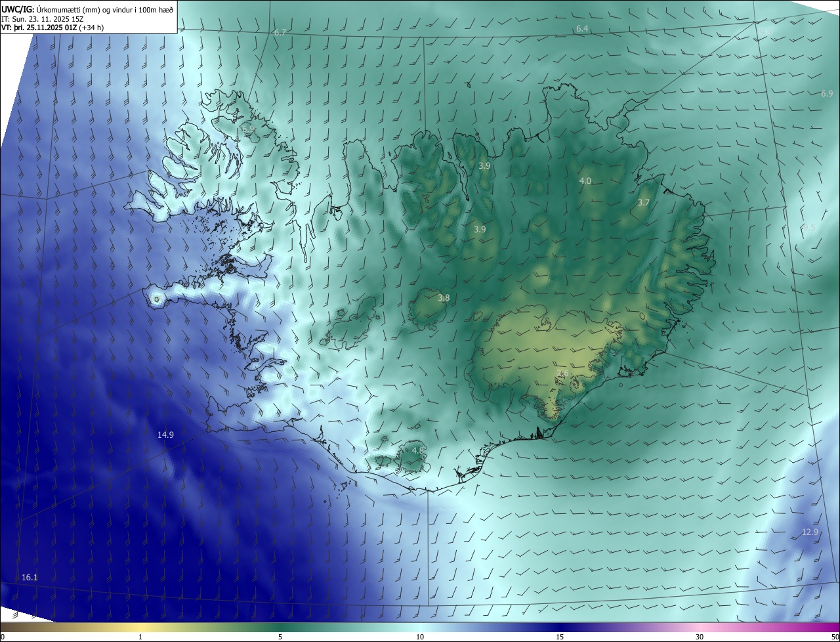Screen dimensions: 840x642
Task: Click the dark blue colorbar section near tick 15
Action: (x=560, y=627)
